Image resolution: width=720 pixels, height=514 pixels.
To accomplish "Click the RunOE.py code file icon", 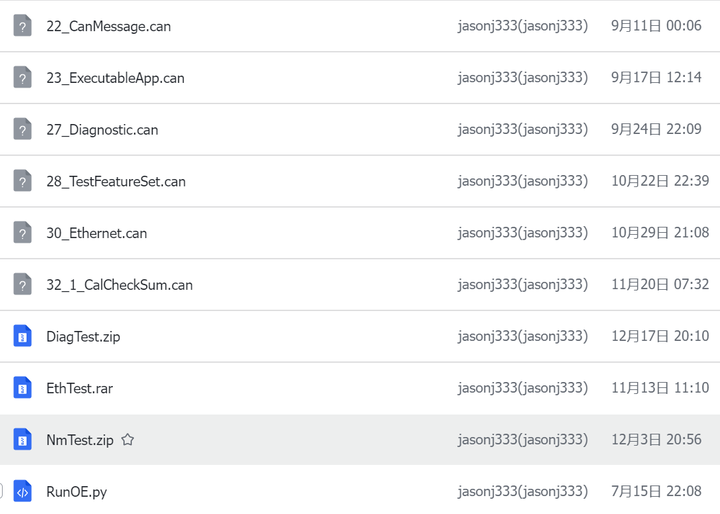I will pos(22,492).
